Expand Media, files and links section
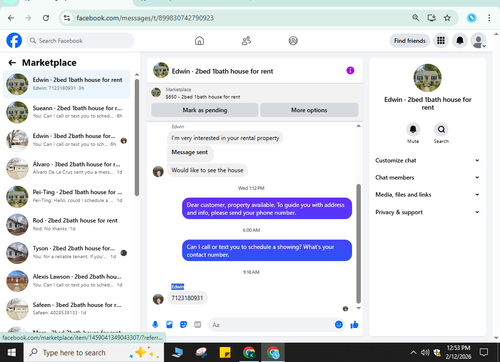Screen dimensions: 500x362 [427, 194]
